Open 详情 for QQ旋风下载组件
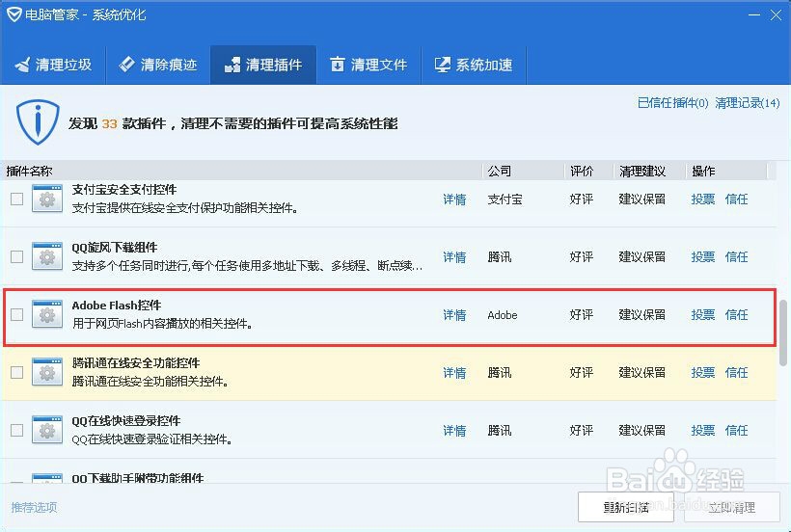Image resolution: width=791 pixels, height=532 pixels. 454,257
